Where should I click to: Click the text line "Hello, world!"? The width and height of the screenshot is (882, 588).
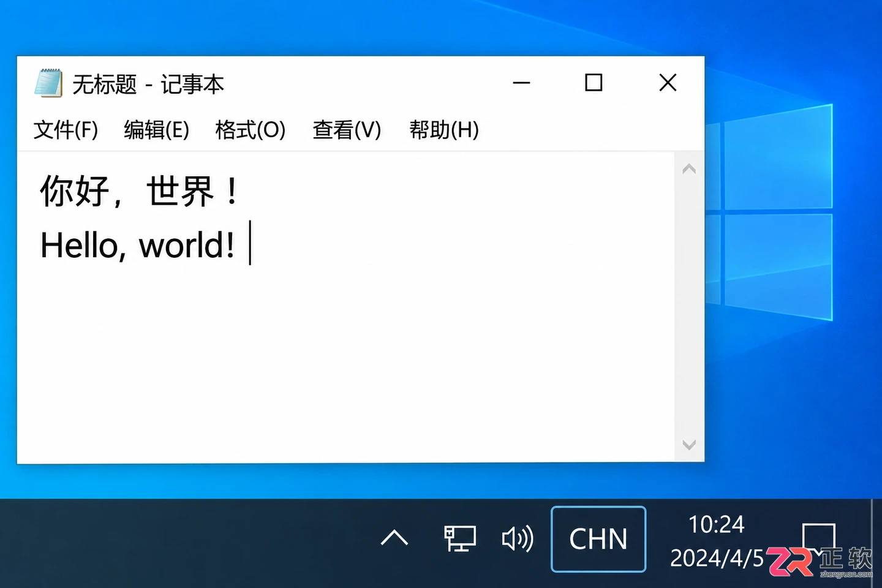[137, 245]
